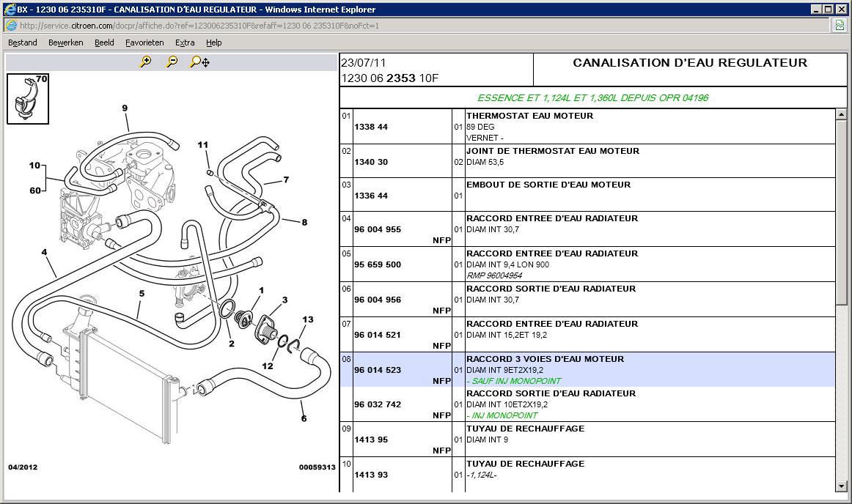Click the parts list scrollbar thumb

[841, 212]
